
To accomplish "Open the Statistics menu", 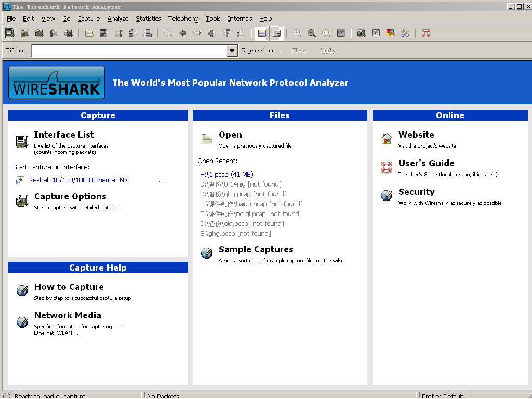I will click(148, 19).
